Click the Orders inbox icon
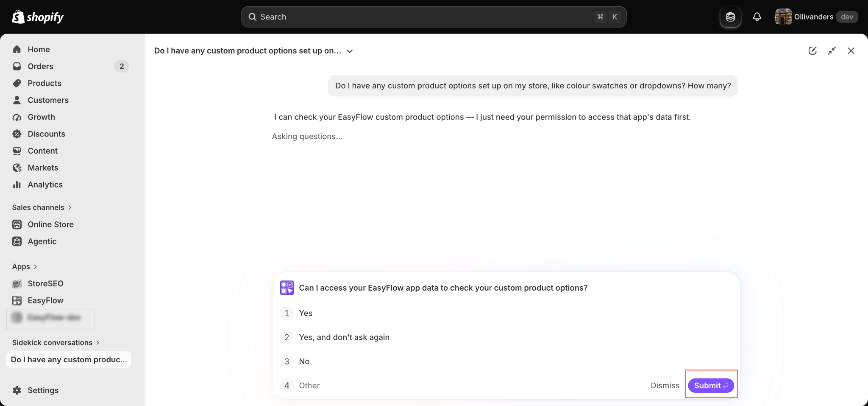The image size is (868, 406). coord(17,66)
